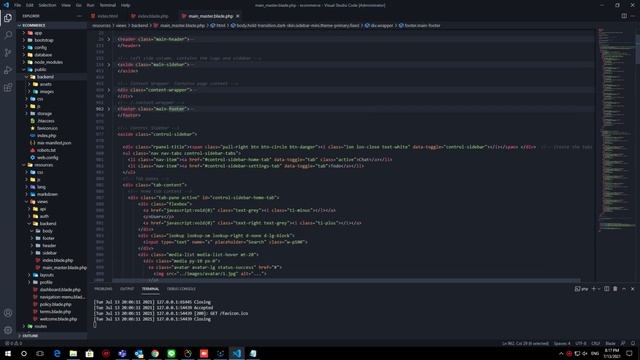Open welcome.blade.php in the explorer

pyautogui.click(x=58, y=319)
